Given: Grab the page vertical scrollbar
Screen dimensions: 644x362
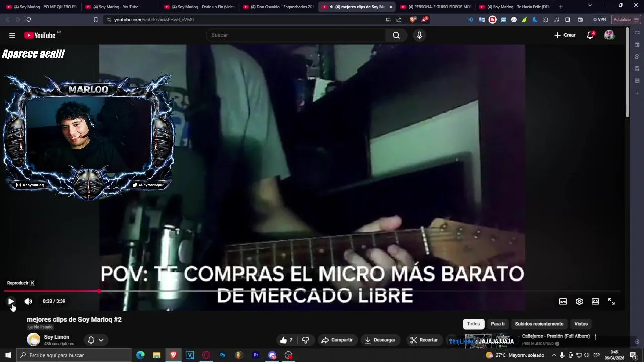Looking at the screenshot, I should click(627, 73).
